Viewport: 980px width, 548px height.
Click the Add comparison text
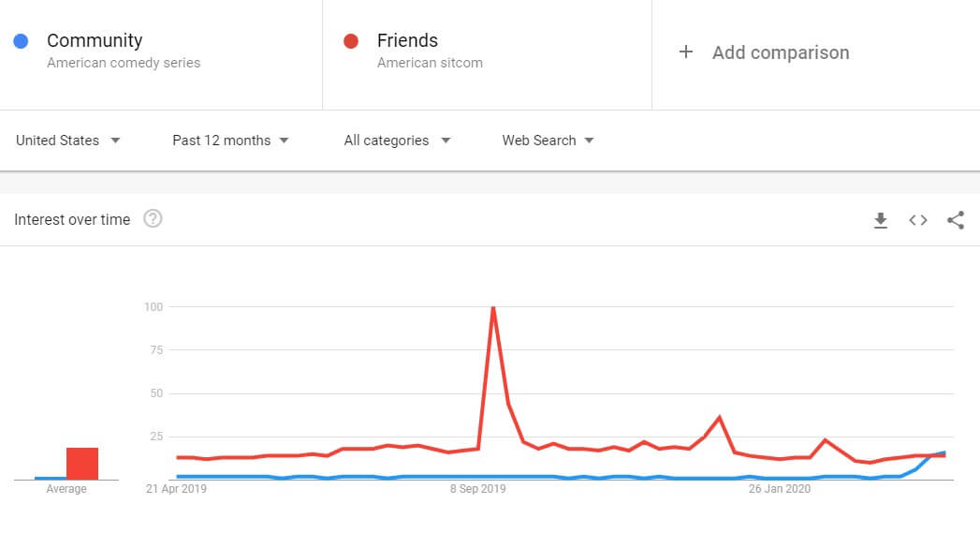point(781,52)
